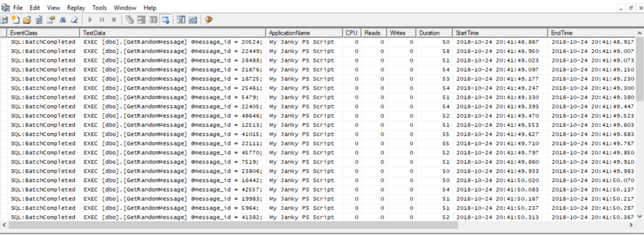Select the row with @message_id = 5964
644x235 pixels.
(318, 208)
